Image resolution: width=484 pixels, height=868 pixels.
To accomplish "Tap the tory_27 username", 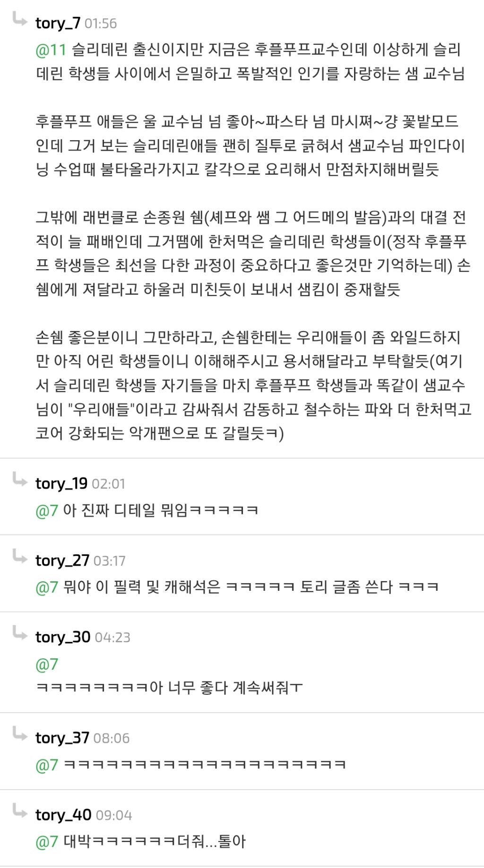I will pyautogui.click(x=62, y=560).
